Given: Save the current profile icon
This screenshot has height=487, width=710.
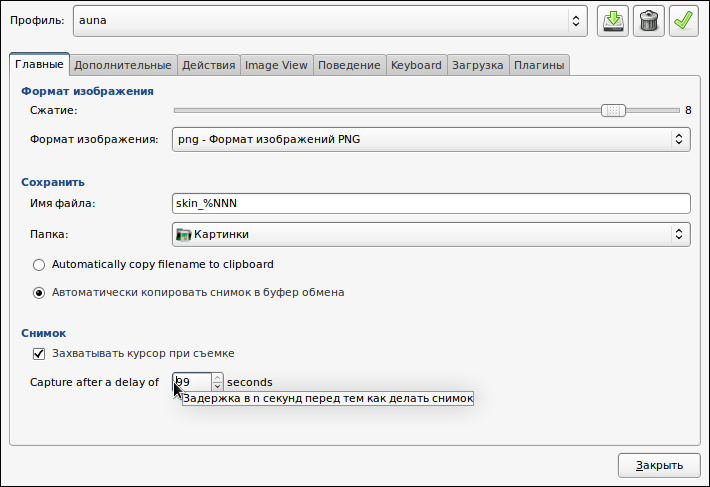Looking at the screenshot, I should point(613,21).
